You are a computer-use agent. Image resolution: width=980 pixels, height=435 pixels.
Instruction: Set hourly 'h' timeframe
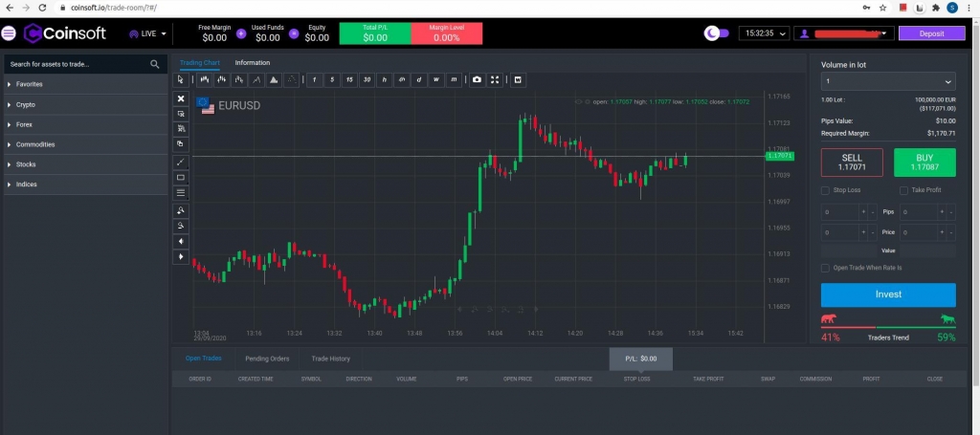[x=385, y=80]
